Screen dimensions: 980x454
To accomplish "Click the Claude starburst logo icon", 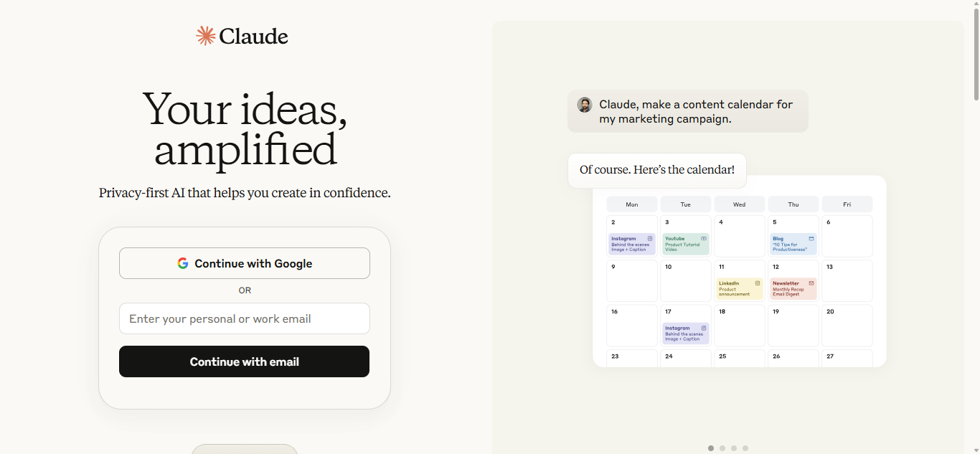I will pos(206,36).
